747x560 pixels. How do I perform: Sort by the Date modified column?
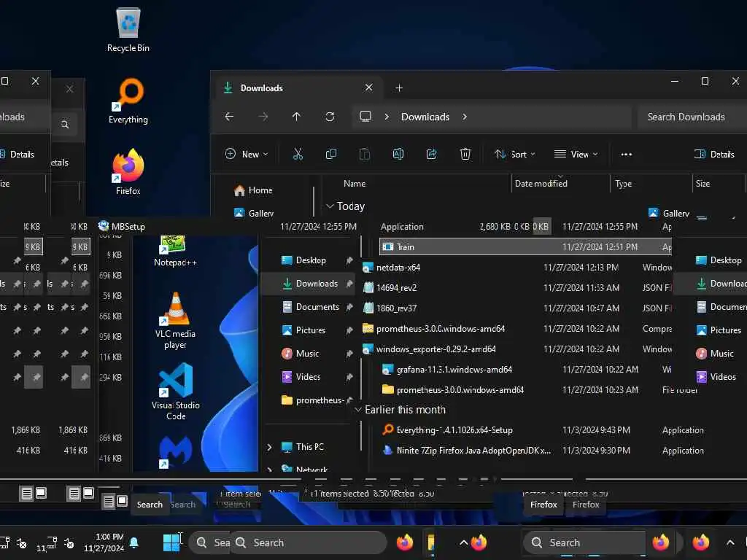(541, 183)
